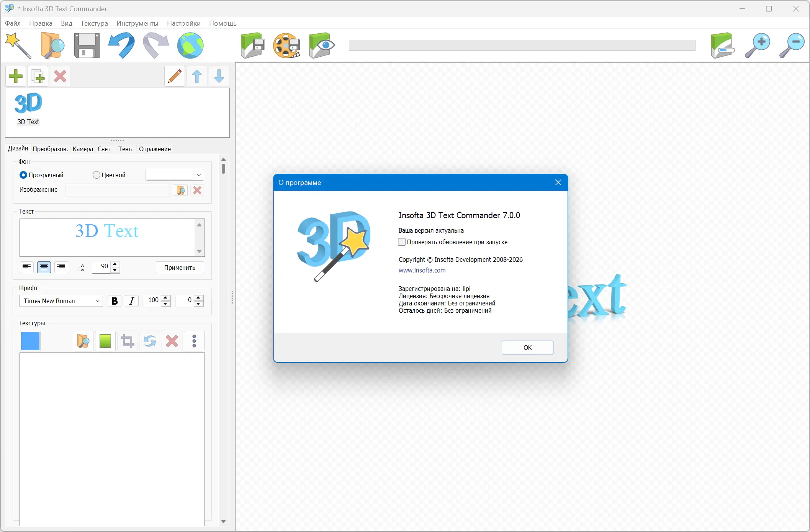Click the blue texture color swatch
The image size is (810, 532).
pos(30,341)
